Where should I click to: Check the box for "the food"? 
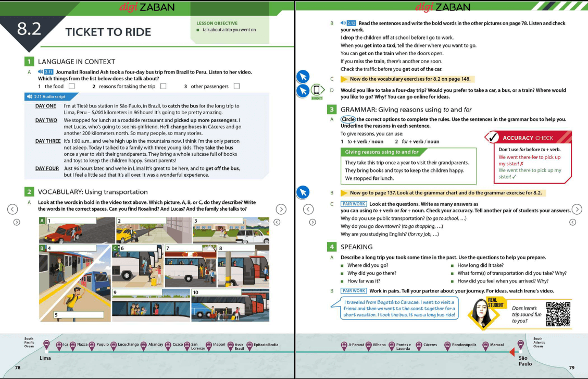click(x=72, y=87)
